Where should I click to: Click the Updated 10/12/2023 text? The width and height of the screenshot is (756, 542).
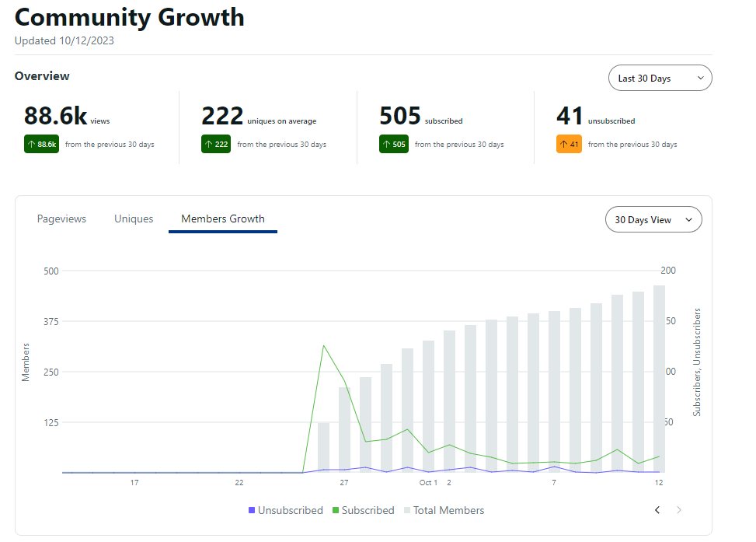pos(64,40)
